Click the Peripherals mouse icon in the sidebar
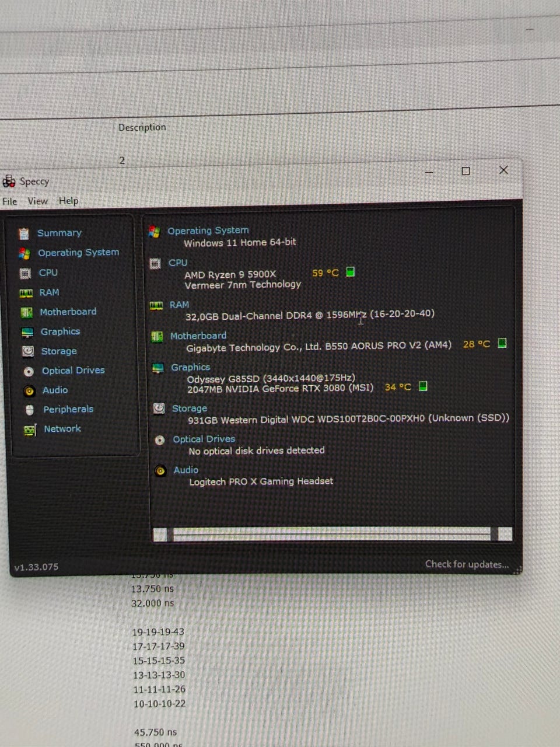The height and width of the screenshot is (747, 560). click(30, 410)
